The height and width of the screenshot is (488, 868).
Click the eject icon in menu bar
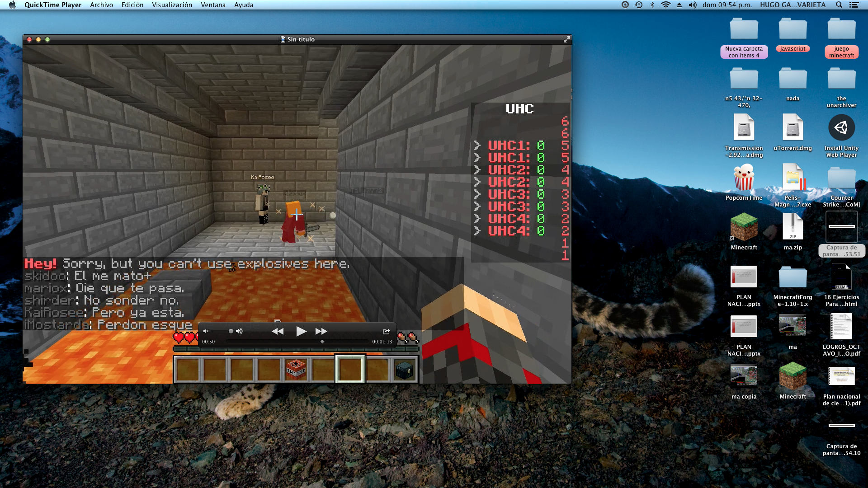[679, 5]
